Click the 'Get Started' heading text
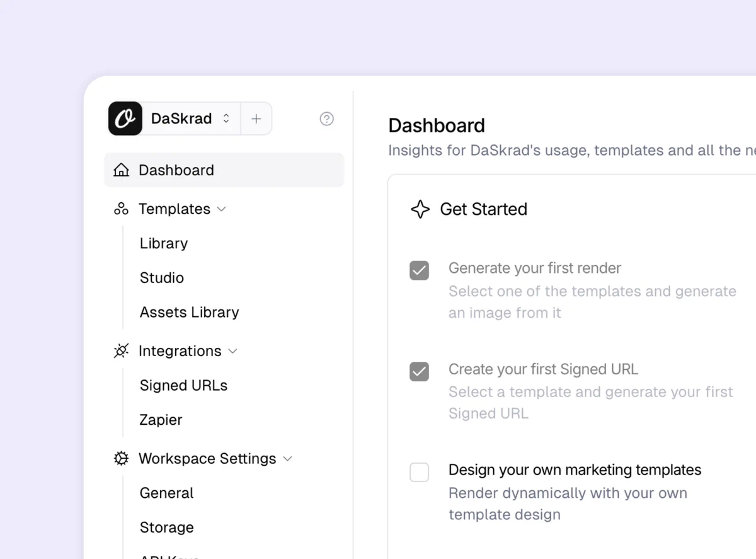The width and height of the screenshot is (756, 559). [x=484, y=209]
